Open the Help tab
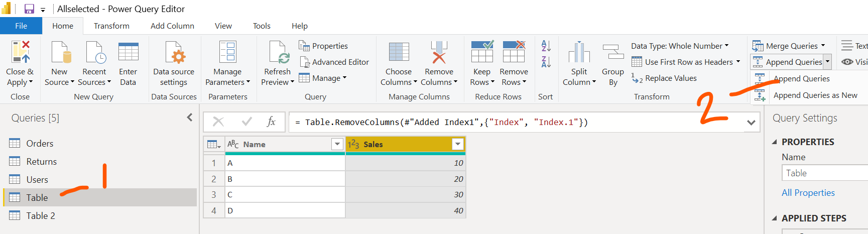This screenshot has width=868, height=234. 300,26
